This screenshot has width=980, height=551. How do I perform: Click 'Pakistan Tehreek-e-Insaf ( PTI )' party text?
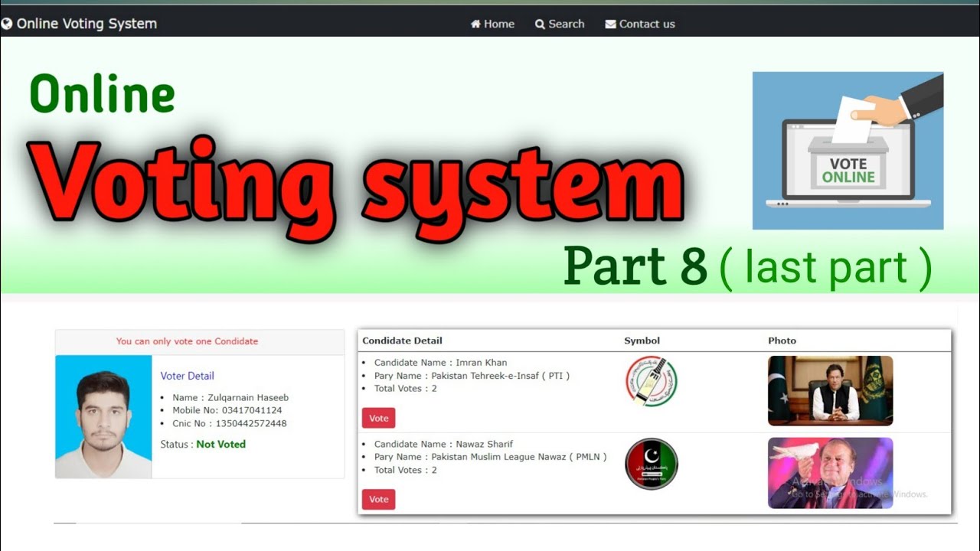pos(501,376)
